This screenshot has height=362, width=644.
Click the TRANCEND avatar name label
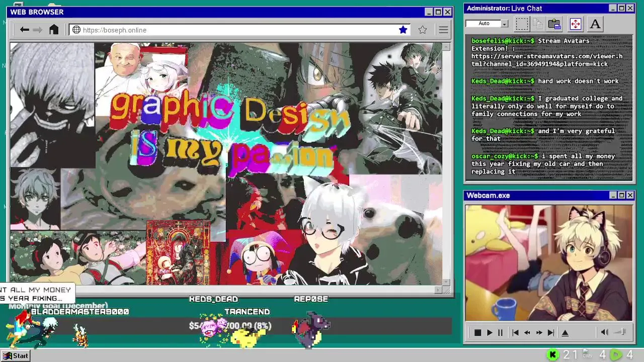247,312
